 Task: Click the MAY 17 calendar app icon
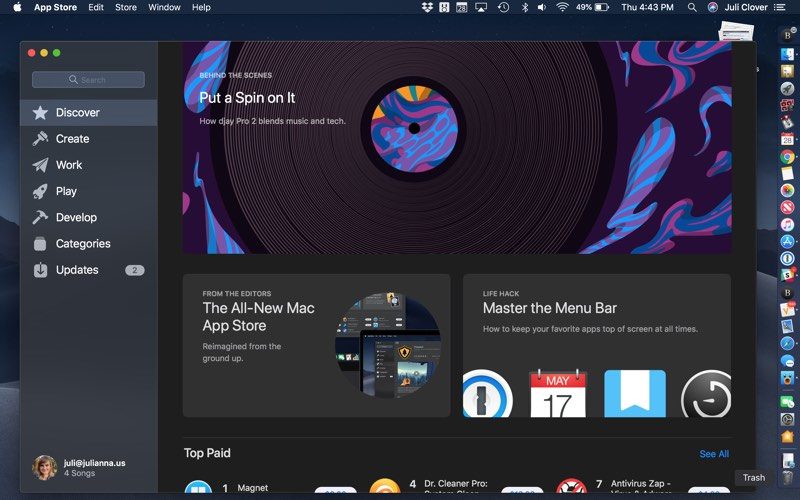coord(558,393)
